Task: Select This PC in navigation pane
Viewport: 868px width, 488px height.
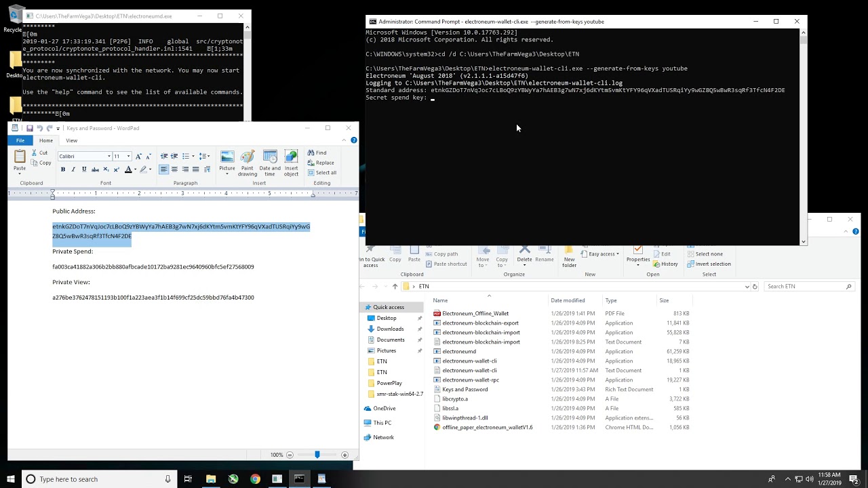Action: (x=382, y=422)
